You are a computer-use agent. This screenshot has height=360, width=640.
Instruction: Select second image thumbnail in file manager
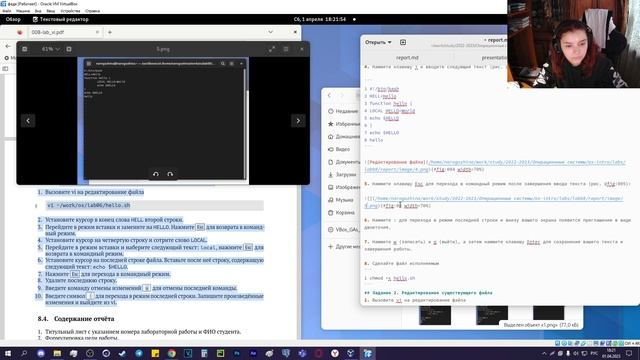click(492, 315)
